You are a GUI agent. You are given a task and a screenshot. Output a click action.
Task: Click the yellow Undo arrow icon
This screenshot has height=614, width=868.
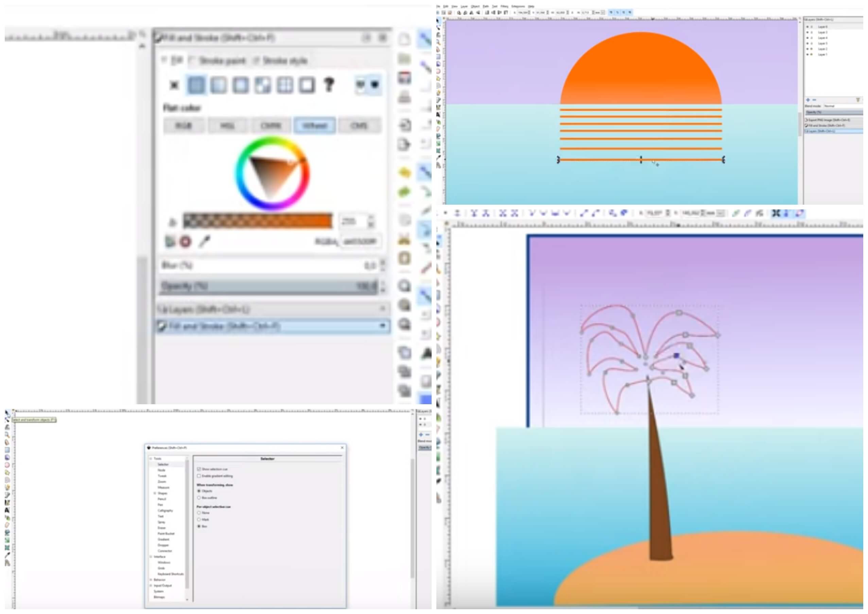click(404, 173)
